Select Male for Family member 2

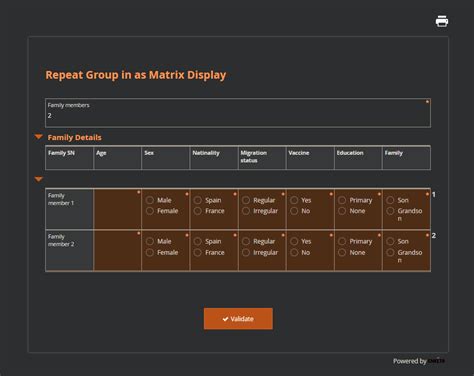150,241
